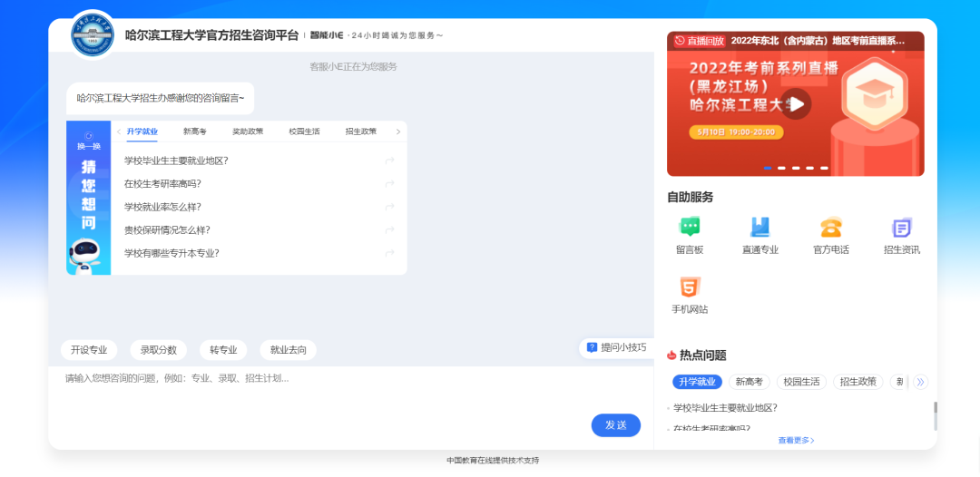This screenshot has height=477, width=980.
Task: Open the 直通专业 book icon
Action: [x=760, y=227]
